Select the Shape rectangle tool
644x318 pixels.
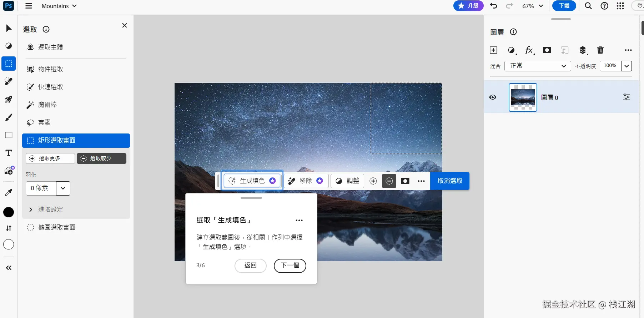9,135
